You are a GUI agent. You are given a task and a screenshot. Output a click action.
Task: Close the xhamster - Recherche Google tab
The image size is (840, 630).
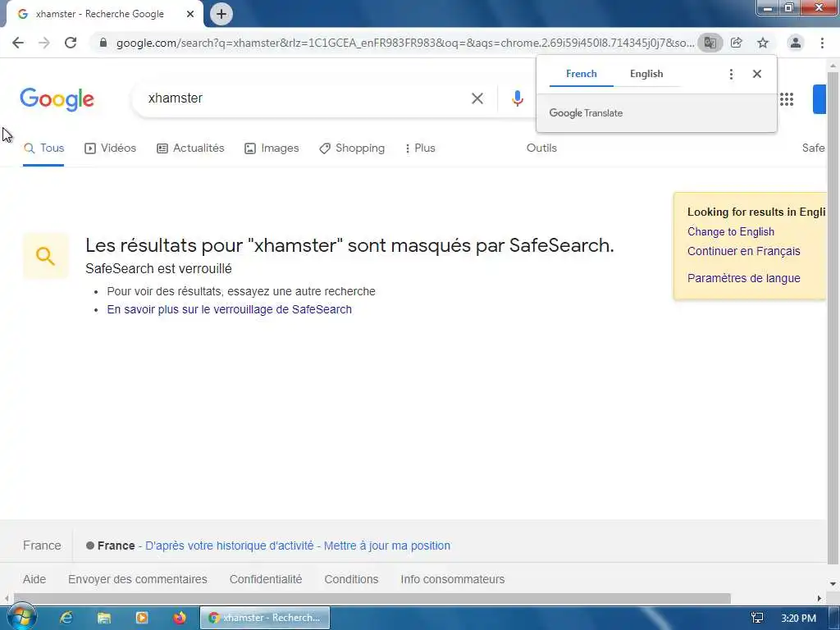click(x=190, y=14)
